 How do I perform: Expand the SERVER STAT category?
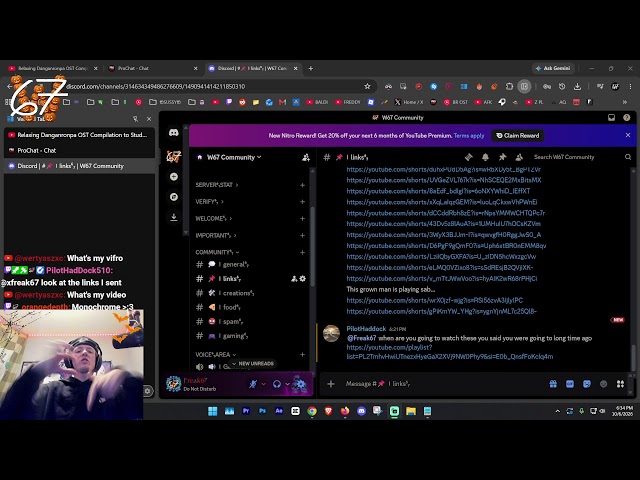click(216, 185)
